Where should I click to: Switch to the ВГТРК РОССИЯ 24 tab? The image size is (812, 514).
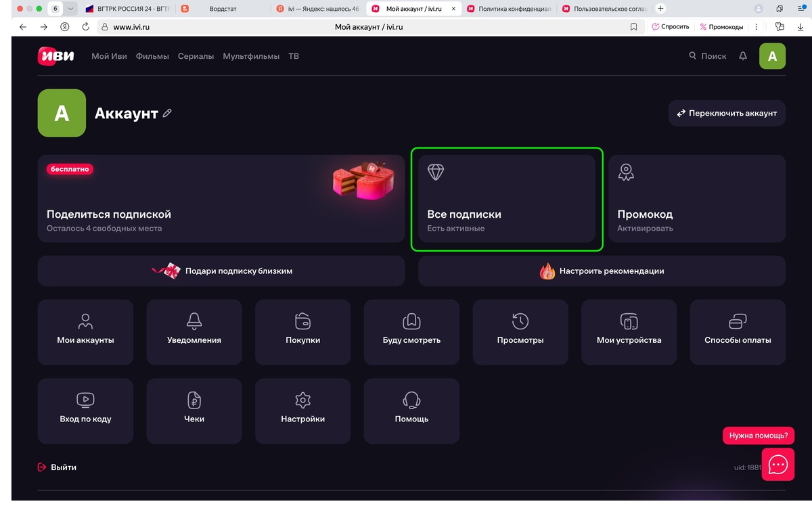[x=127, y=9]
